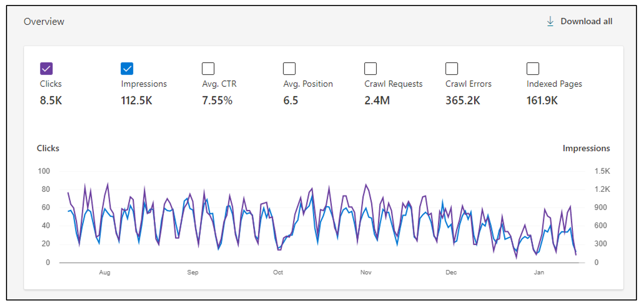
Task: Click the 1.5K tick on Impressions axis
Action: point(602,171)
